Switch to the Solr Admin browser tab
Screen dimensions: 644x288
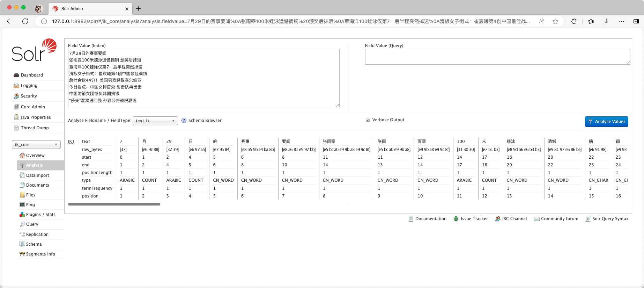coord(91,9)
